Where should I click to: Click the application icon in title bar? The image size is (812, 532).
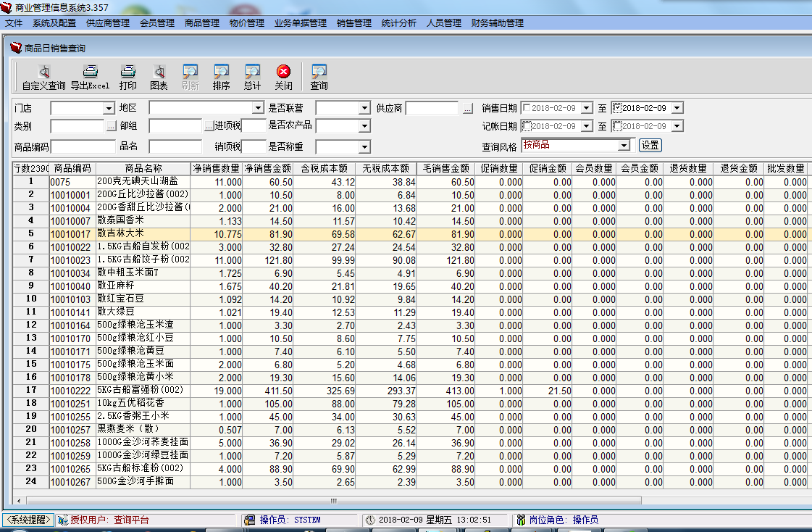pos(7,7)
